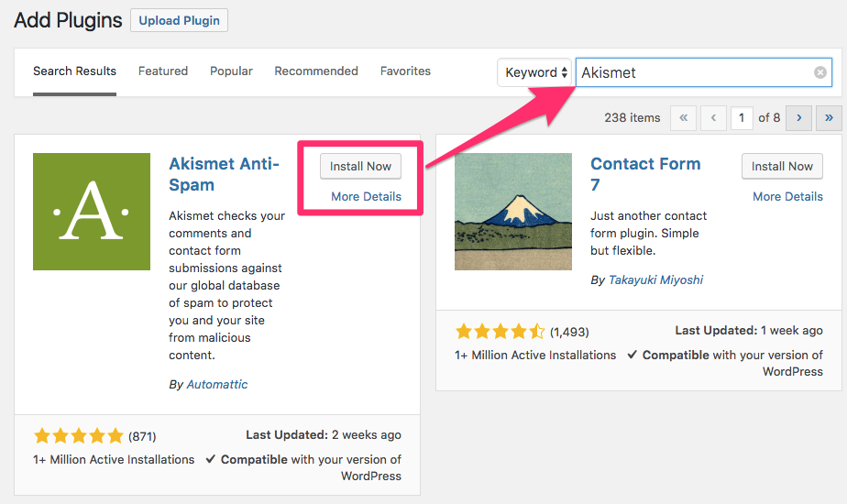Click the previous page arrow
The width and height of the screenshot is (847, 504).
713,118
